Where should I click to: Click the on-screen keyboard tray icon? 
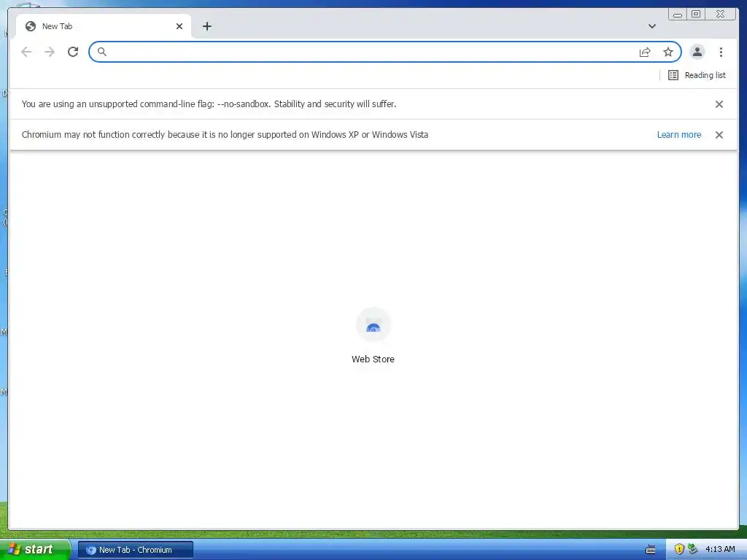(x=650, y=550)
